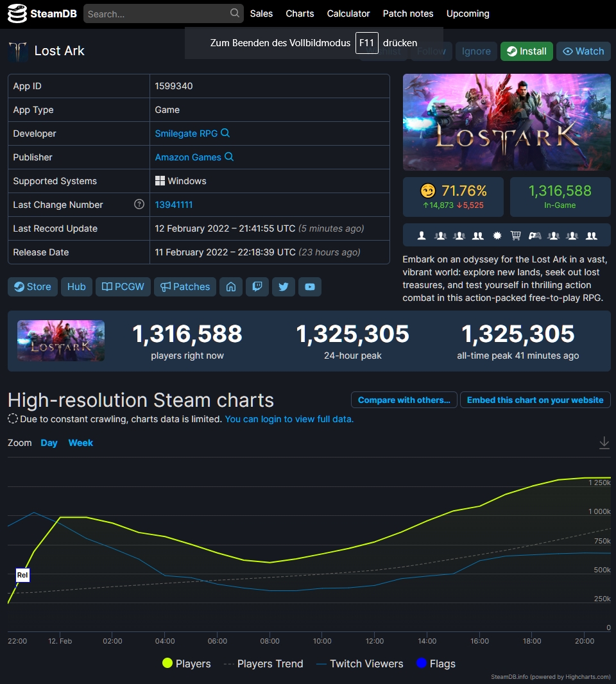Open change number 13941111
616x684 pixels.
coord(174,205)
